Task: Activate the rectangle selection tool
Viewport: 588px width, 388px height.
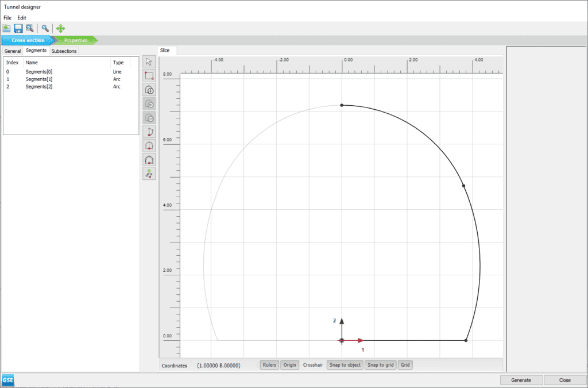Action: tap(149, 75)
